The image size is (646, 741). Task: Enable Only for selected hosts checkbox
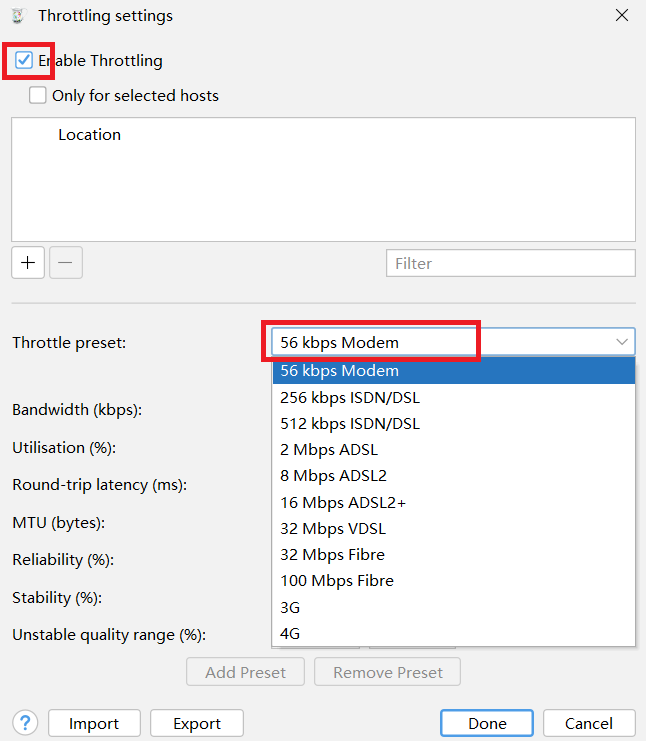38,96
